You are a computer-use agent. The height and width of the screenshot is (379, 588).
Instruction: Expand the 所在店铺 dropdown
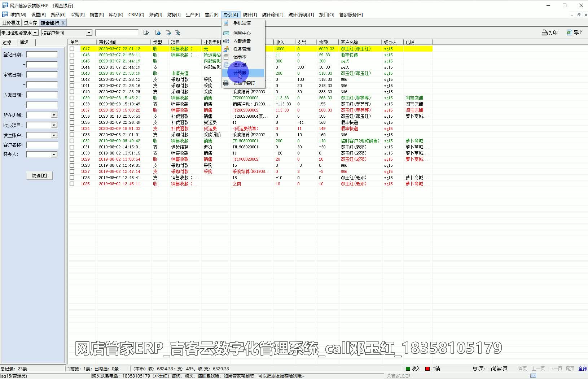pyautogui.click(x=54, y=115)
